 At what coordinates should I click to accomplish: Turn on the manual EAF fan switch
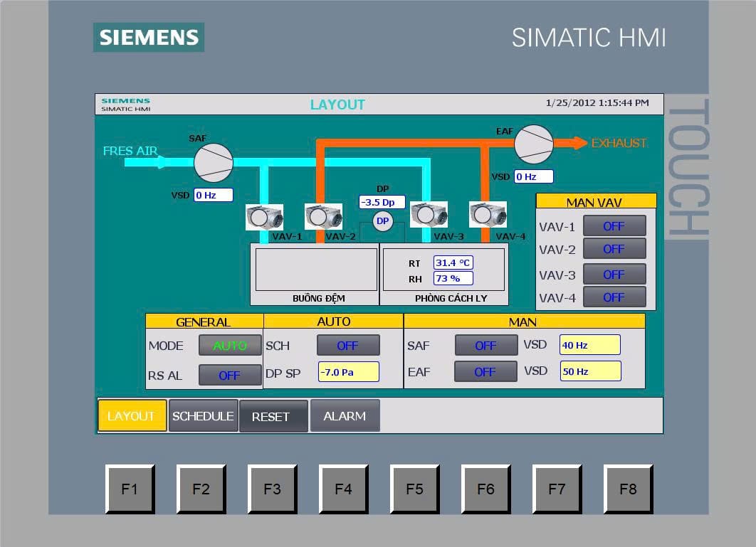(x=485, y=371)
